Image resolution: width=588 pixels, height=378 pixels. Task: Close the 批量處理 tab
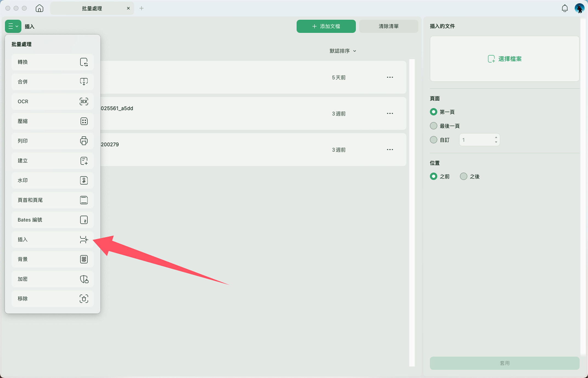coord(128,8)
